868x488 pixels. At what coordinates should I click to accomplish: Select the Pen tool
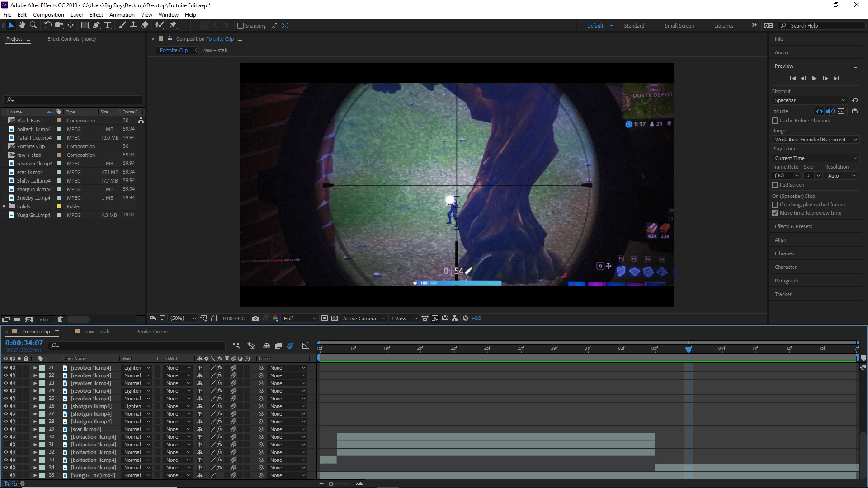coord(96,25)
